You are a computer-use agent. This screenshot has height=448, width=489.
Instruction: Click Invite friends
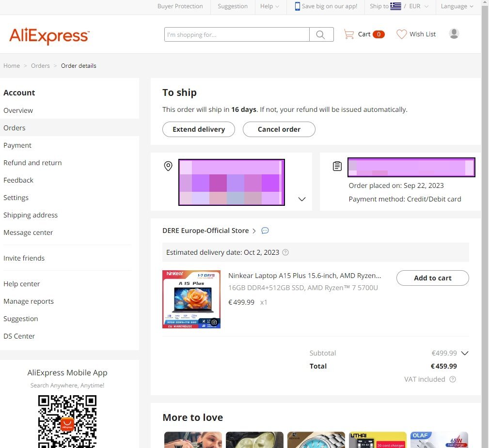24,258
